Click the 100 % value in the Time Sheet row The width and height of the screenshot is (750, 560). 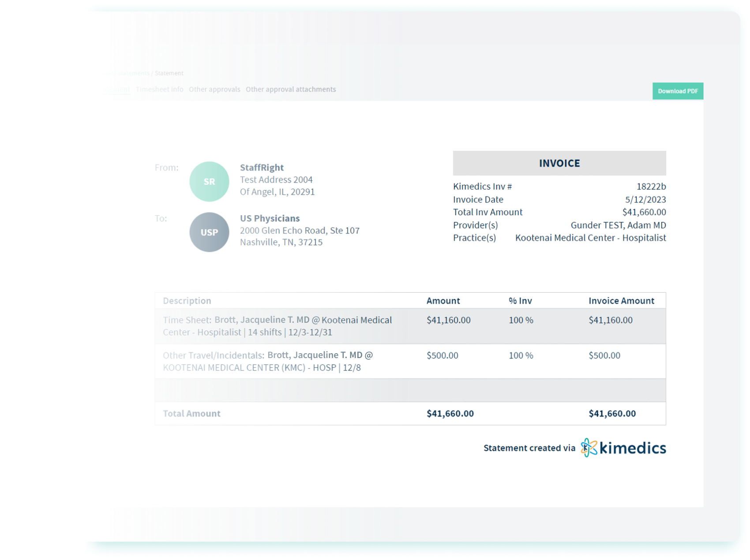click(521, 320)
